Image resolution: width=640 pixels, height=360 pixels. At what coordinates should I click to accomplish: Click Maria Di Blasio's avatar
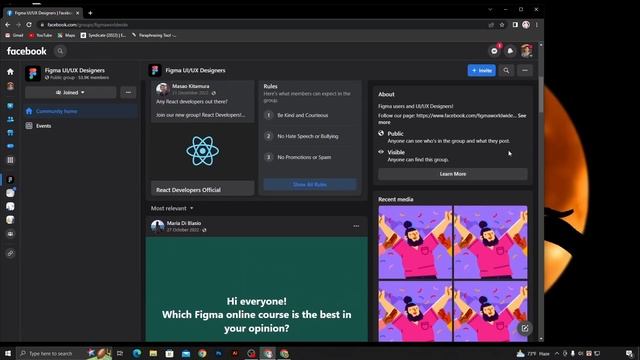157,226
